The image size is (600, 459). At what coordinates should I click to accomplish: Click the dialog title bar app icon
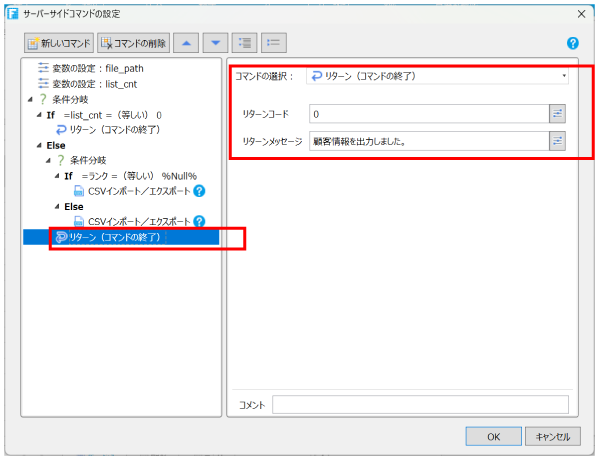click(13, 14)
